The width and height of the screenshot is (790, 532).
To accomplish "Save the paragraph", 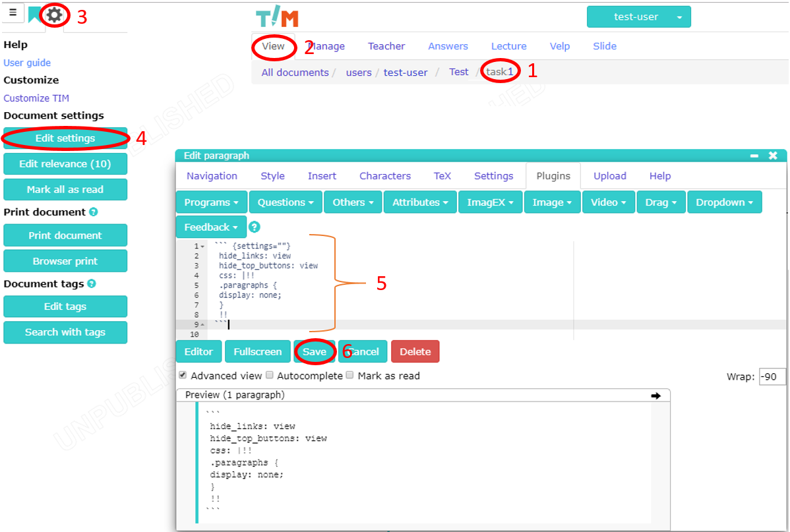I will 315,351.
